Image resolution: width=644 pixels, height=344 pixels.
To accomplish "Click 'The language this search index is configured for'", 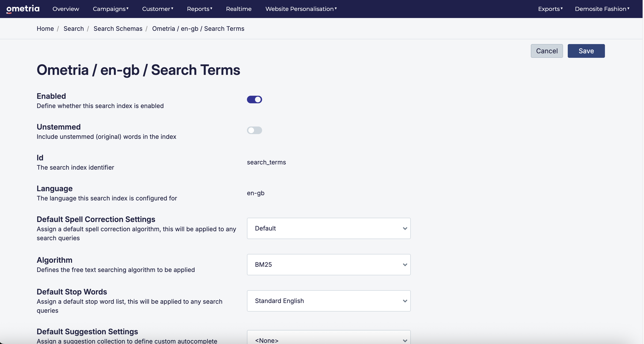I will (x=107, y=198).
